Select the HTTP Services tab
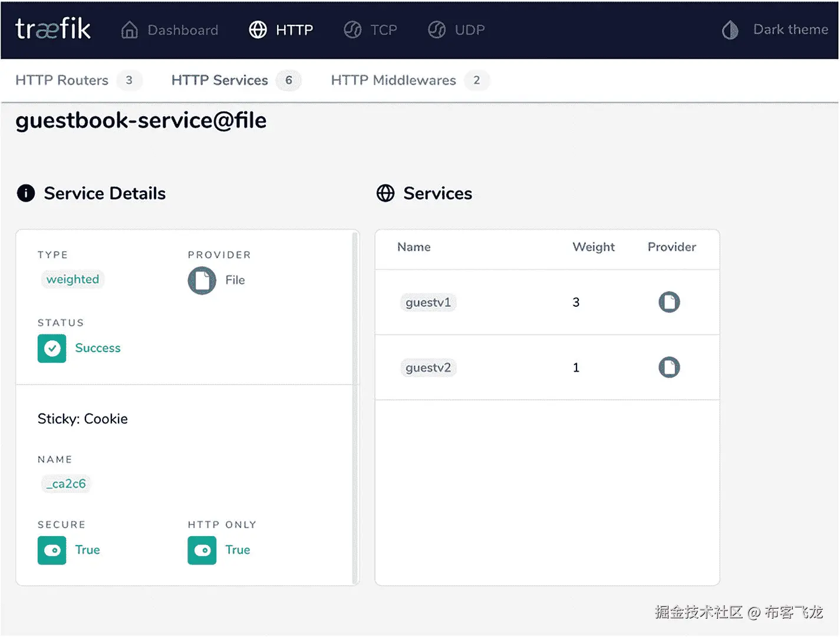The width and height of the screenshot is (840, 637). point(220,80)
